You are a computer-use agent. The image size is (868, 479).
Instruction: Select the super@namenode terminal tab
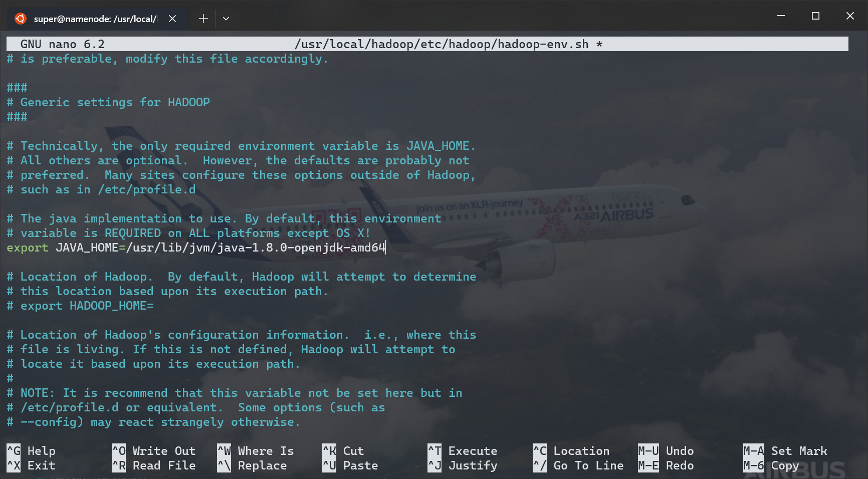point(95,19)
